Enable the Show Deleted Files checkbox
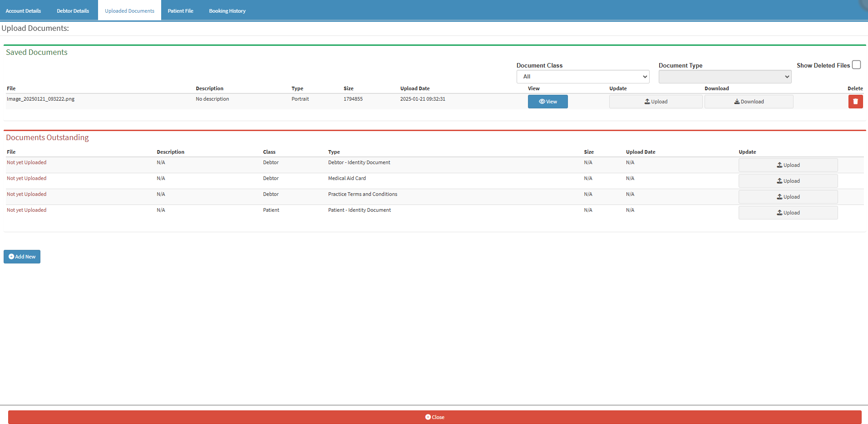This screenshot has height=424, width=868. [856, 65]
